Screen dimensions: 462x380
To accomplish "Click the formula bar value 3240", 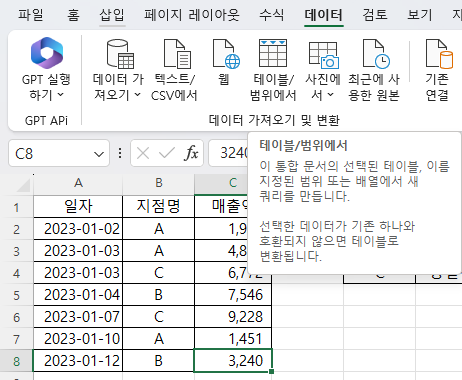I will pyautogui.click(x=234, y=153).
